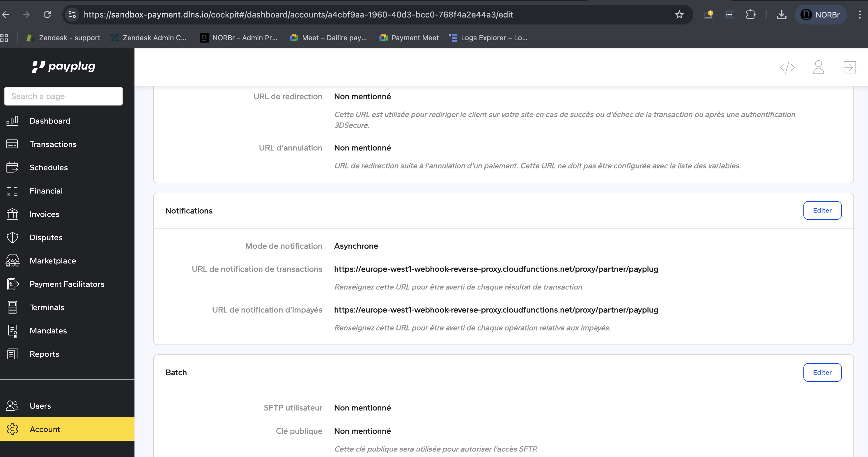Focus the Search a page field
This screenshot has height=457, width=868.
click(63, 96)
